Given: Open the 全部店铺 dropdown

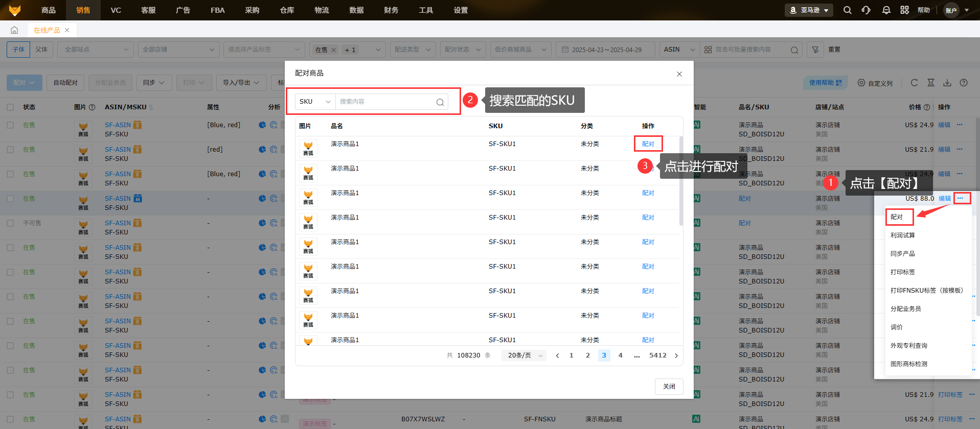Looking at the screenshot, I should point(178,50).
